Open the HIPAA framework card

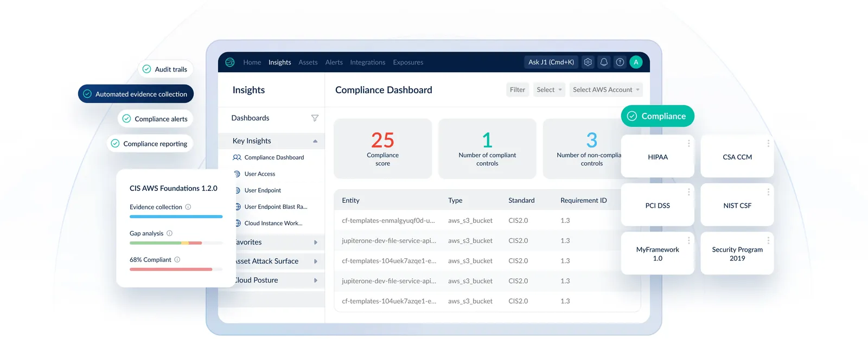[658, 157]
